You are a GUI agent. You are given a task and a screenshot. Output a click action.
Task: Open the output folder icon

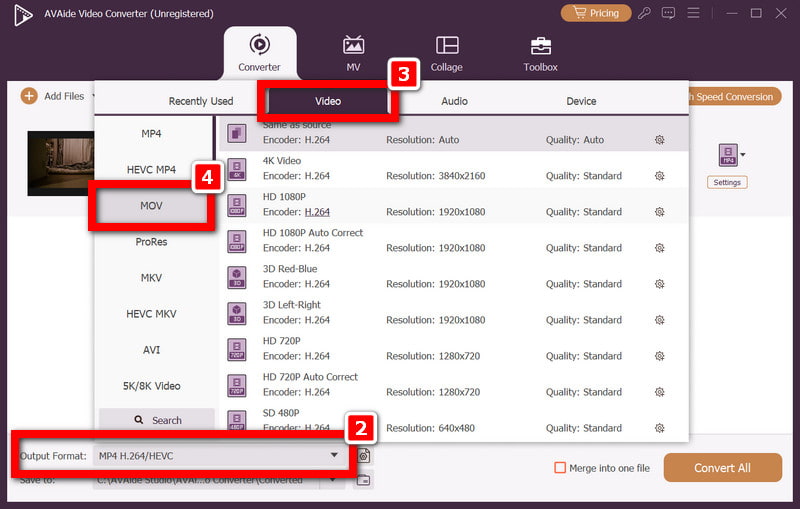tap(363, 479)
